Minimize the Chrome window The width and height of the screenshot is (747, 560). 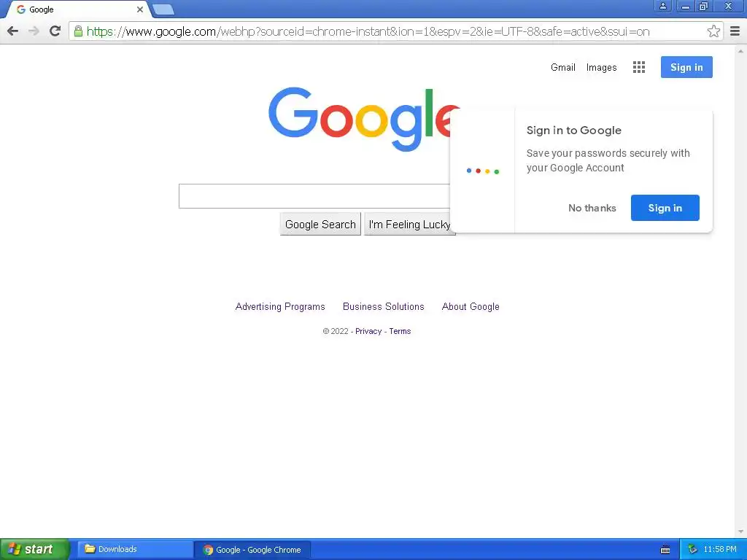685,6
